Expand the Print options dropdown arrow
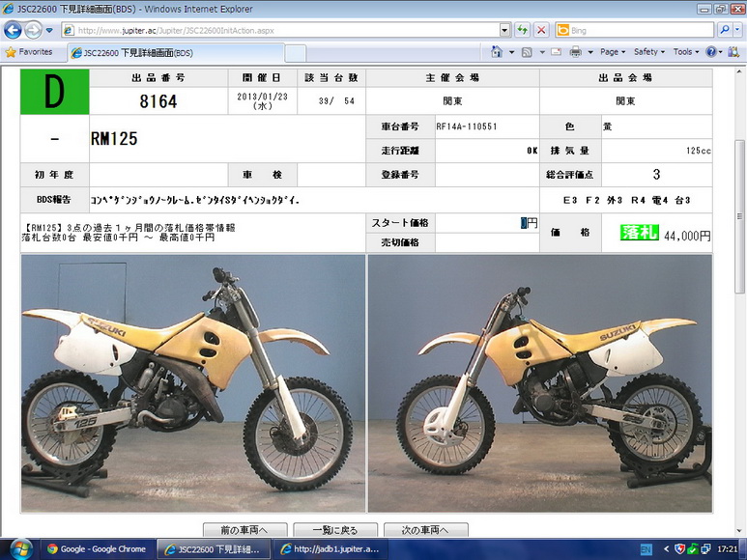 [x=590, y=52]
